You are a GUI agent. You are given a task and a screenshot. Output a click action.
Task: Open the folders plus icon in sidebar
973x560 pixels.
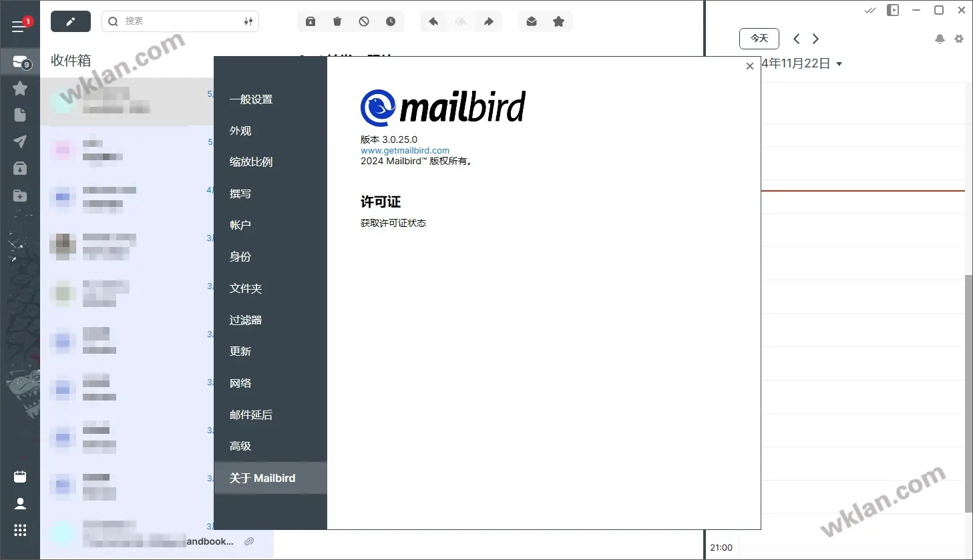click(x=20, y=196)
